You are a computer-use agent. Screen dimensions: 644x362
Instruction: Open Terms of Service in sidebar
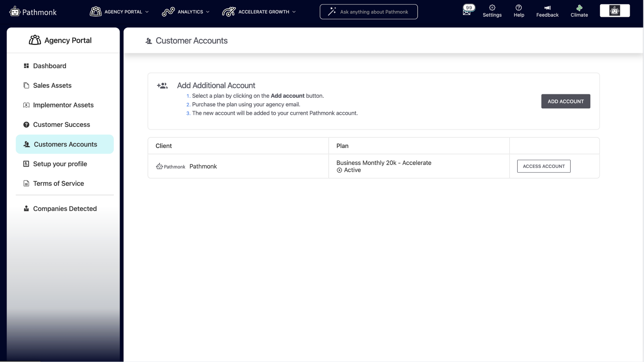[58, 184]
